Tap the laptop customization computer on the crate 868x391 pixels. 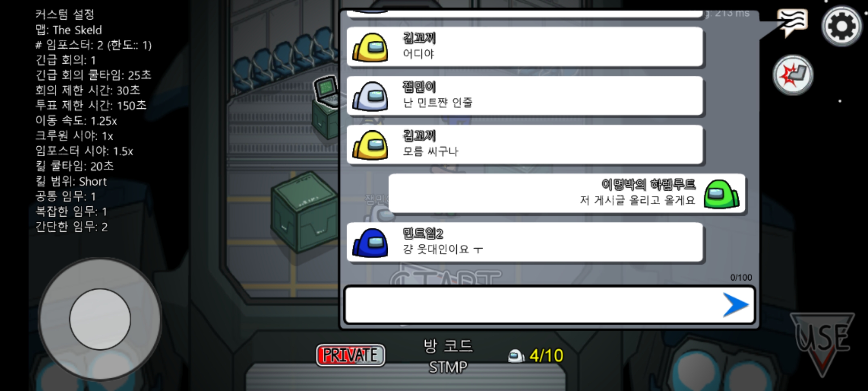click(x=326, y=90)
